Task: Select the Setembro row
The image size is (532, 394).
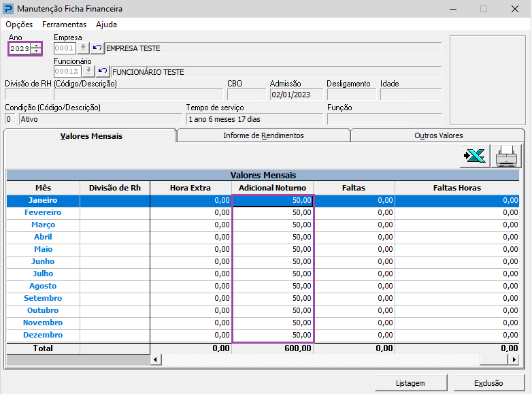Action: [263, 298]
